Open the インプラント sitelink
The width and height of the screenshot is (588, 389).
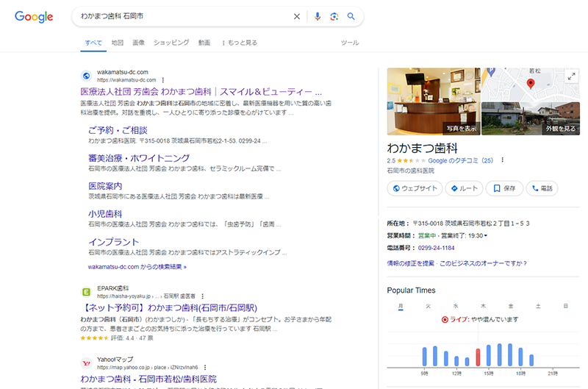(114, 242)
